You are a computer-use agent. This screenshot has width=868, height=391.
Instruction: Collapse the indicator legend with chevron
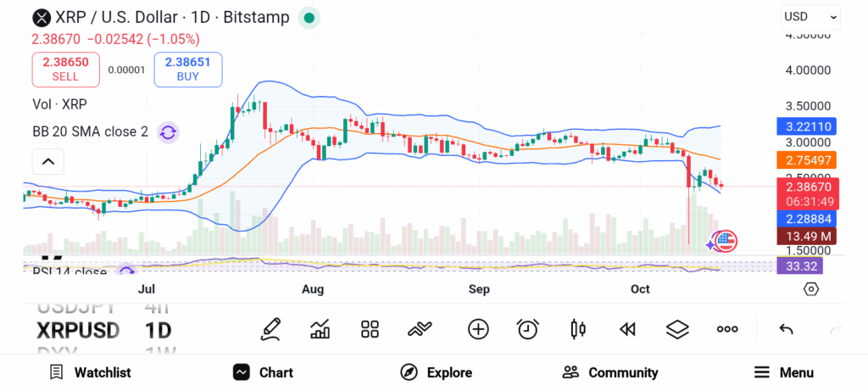[48, 161]
